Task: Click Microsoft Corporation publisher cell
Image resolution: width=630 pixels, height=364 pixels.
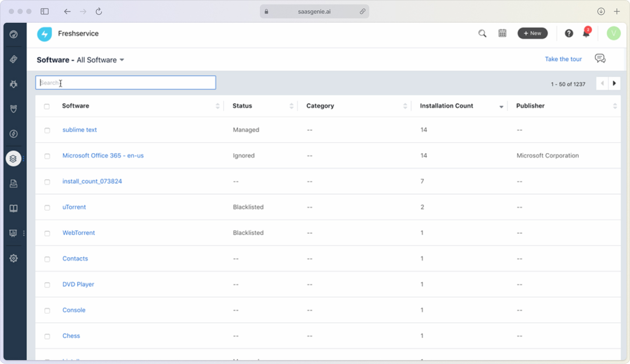Action: [x=548, y=155]
